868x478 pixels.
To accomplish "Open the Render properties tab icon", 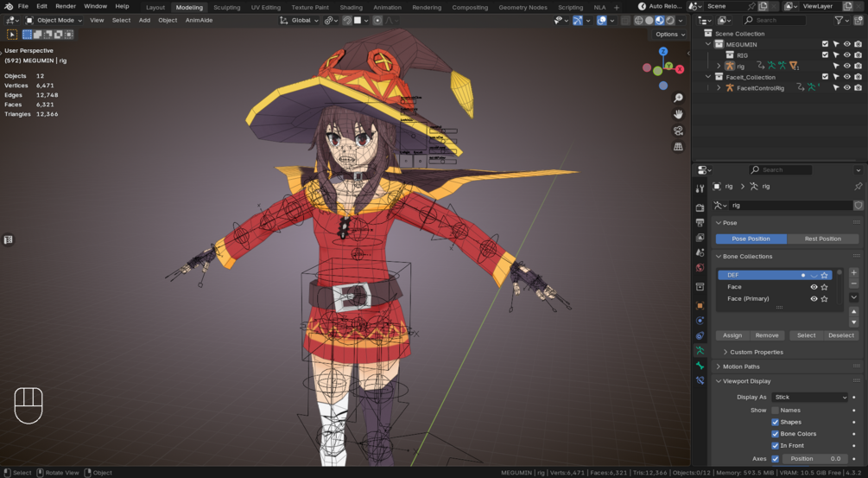I will pyautogui.click(x=700, y=207).
